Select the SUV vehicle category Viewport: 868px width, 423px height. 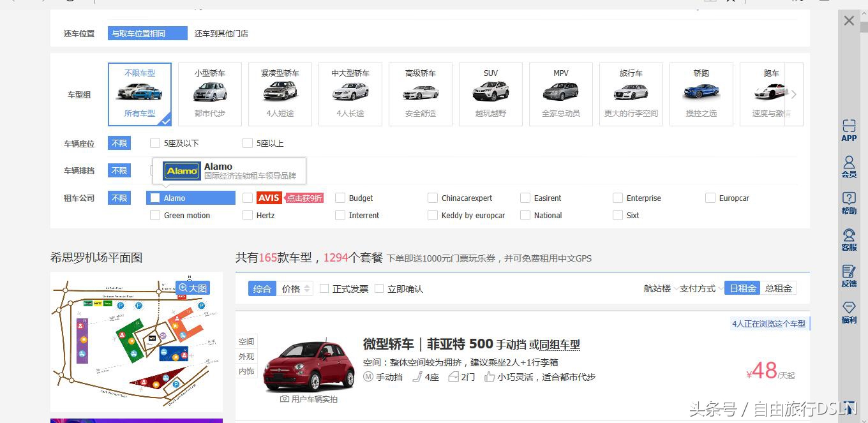tap(490, 94)
